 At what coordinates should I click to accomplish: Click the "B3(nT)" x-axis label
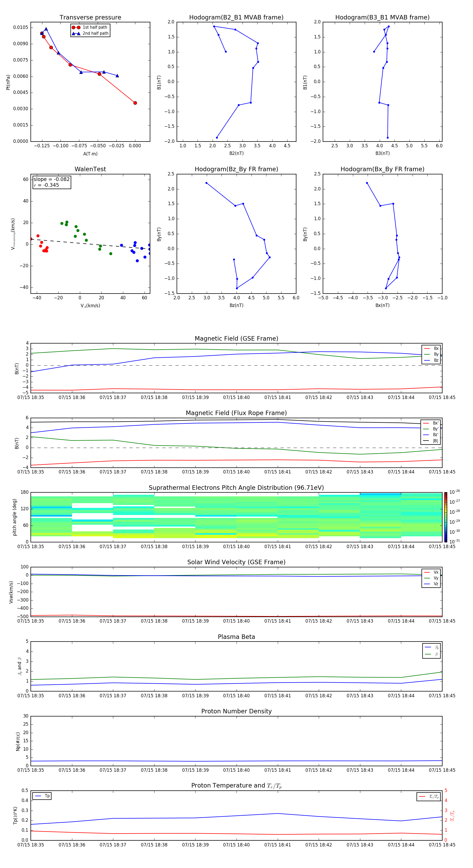click(x=382, y=153)
